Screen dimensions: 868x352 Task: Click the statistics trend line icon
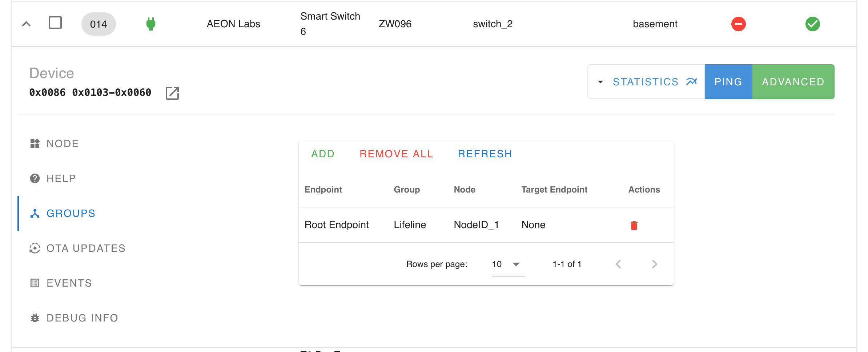[692, 82]
